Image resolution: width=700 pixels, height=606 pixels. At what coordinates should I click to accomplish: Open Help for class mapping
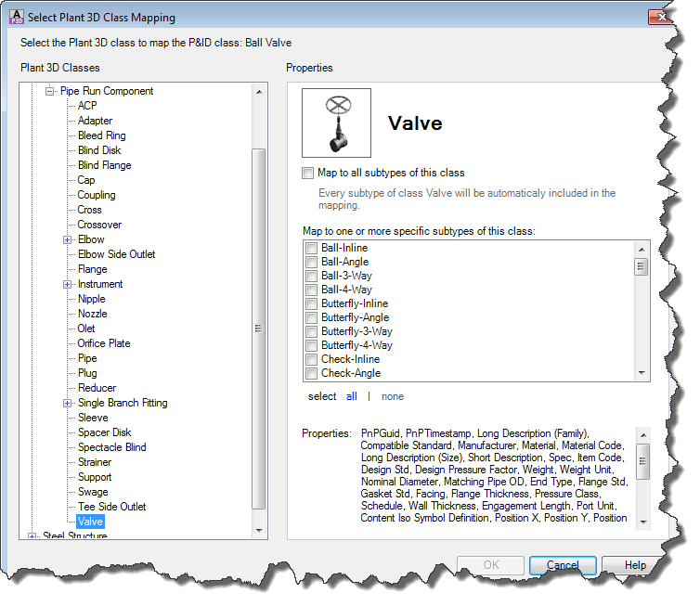point(634,565)
